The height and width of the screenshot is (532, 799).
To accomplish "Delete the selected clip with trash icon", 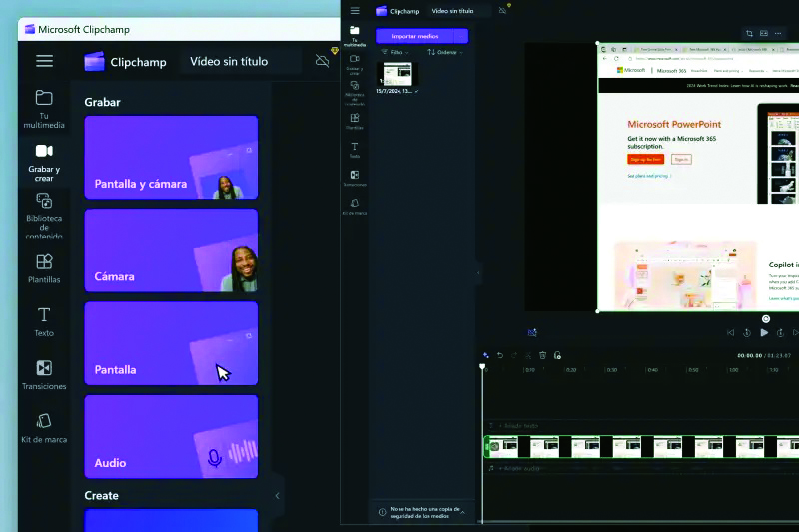I will pos(542,355).
